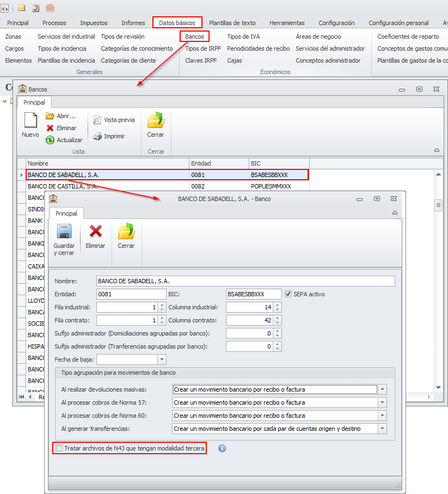Click the info icon next to N43 checkbox
Viewport: 448px width, 494px height.
click(x=222, y=448)
